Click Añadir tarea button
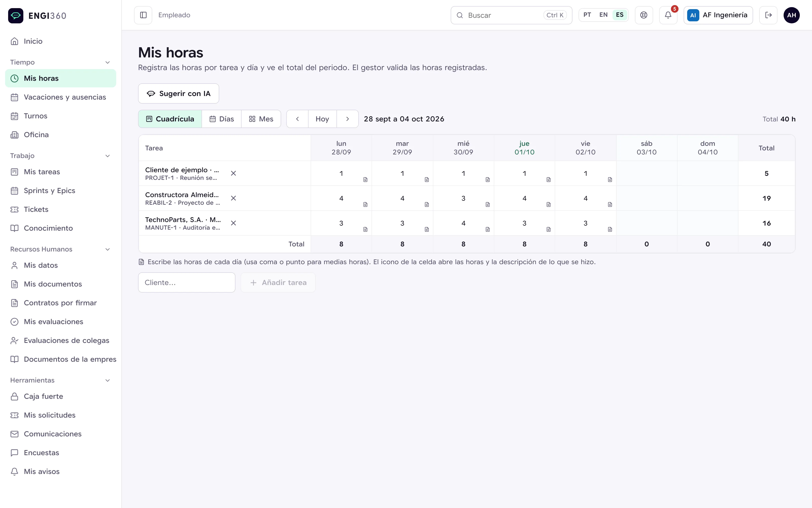This screenshot has height=508, width=812. coord(278,282)
